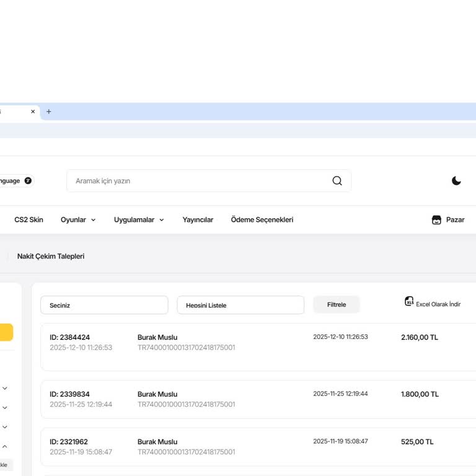
Task: Click the yellow sidebar button
Action: click(x=6, y=332)
